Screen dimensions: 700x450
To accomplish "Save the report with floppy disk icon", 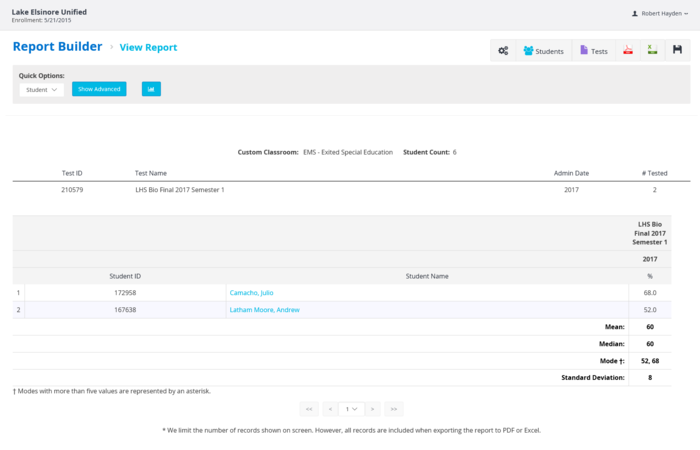I will 677,51.
